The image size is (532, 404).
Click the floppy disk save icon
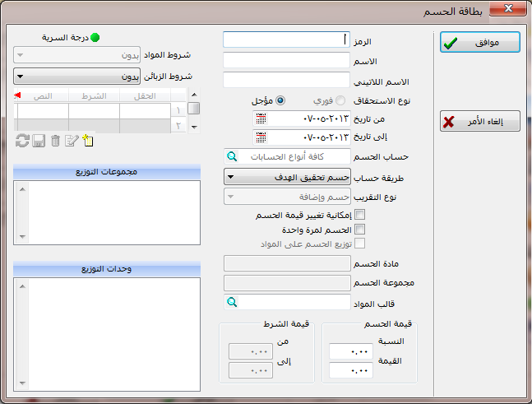[39, 142]
